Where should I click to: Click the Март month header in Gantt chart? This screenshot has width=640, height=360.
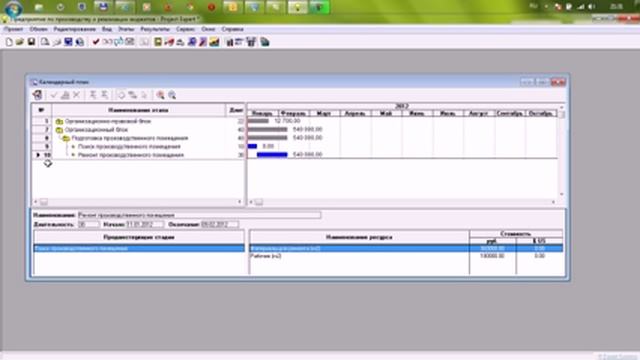tap(324, 113)
